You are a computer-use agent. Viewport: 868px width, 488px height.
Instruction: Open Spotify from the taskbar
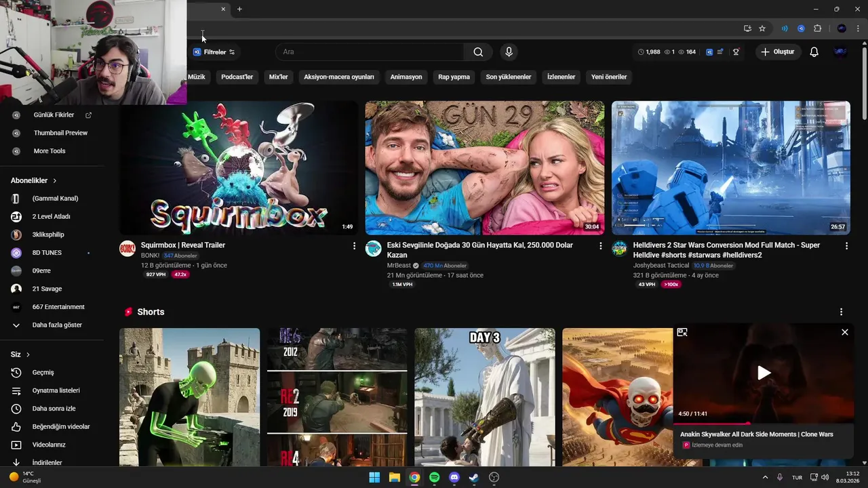(x=435, y=477)
